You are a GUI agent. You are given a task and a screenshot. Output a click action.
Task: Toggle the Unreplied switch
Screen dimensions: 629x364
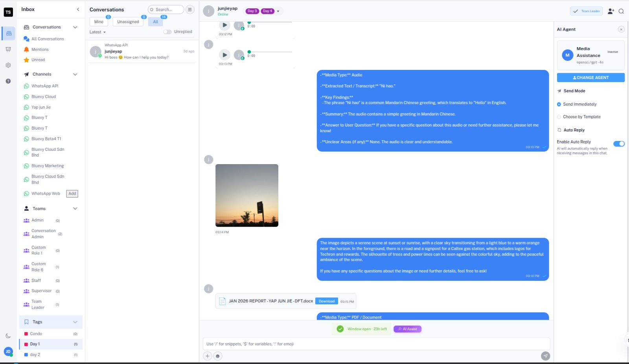[167, 32]
